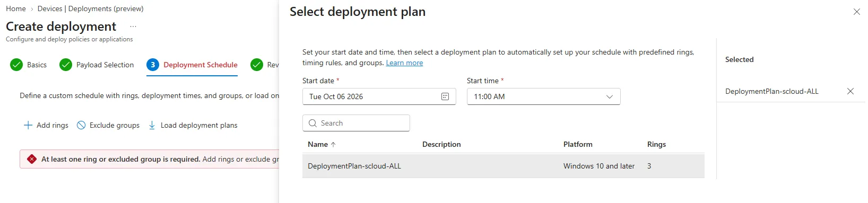
Task: Open Devices | Deployments (preview) breadcrumb
Action: (x=91, y=8)
